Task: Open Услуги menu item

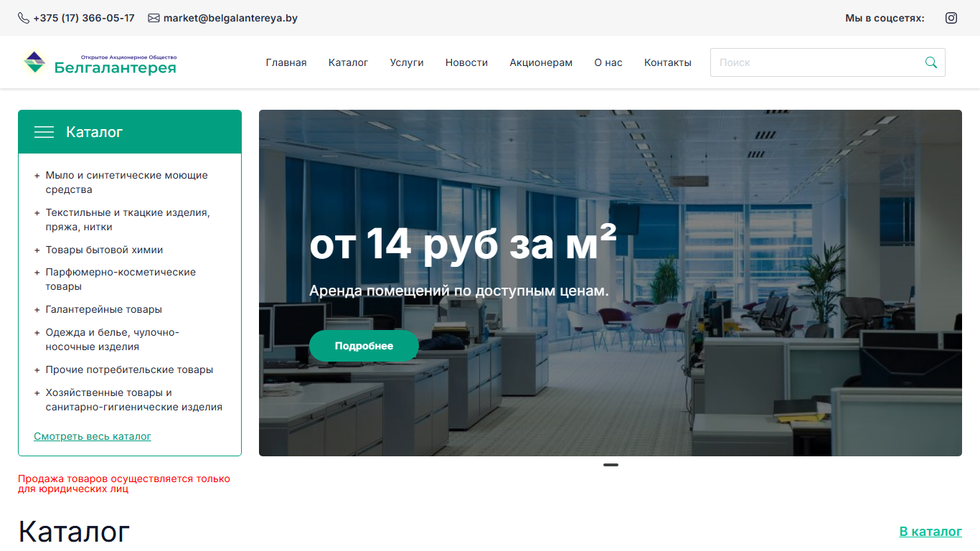Action: click(407, 62)
